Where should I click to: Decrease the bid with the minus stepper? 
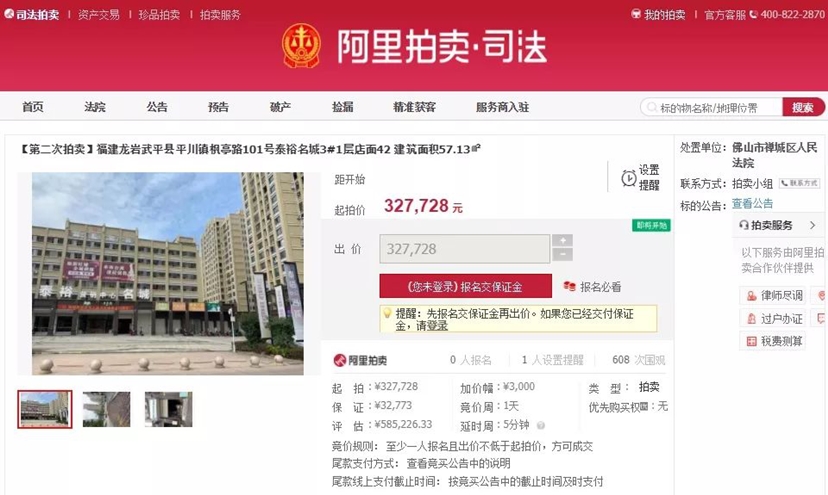pyautogui.click(x=562, y=255)
